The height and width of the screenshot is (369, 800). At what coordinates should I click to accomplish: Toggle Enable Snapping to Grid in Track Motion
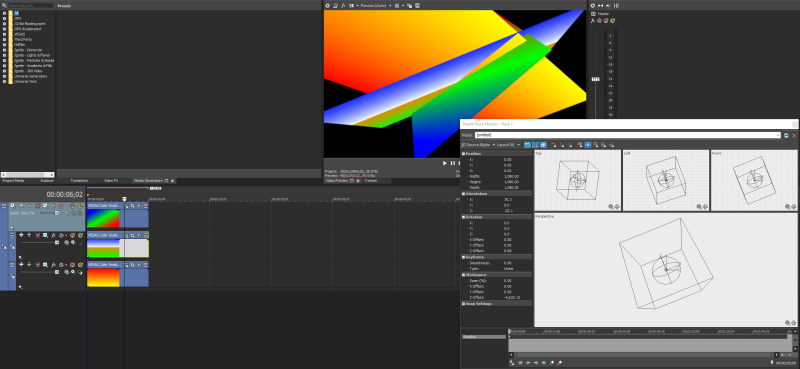pyautogui.click(x=536, y=144)
